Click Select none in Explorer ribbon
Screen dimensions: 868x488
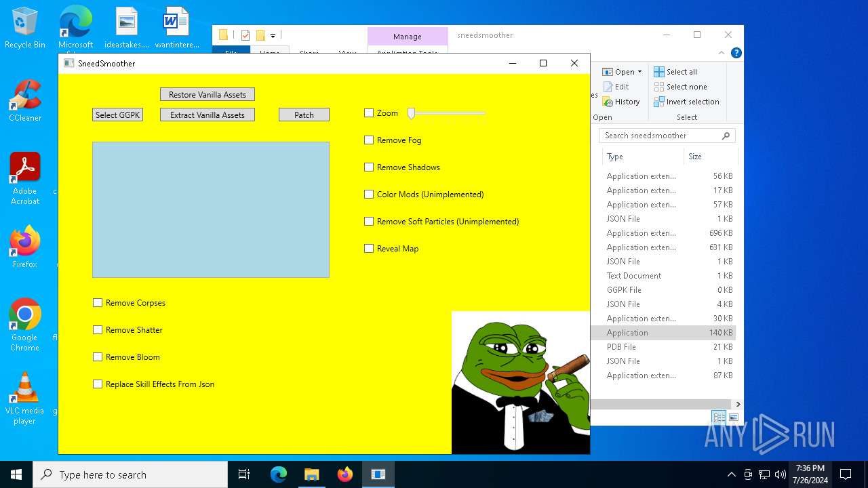681,87
